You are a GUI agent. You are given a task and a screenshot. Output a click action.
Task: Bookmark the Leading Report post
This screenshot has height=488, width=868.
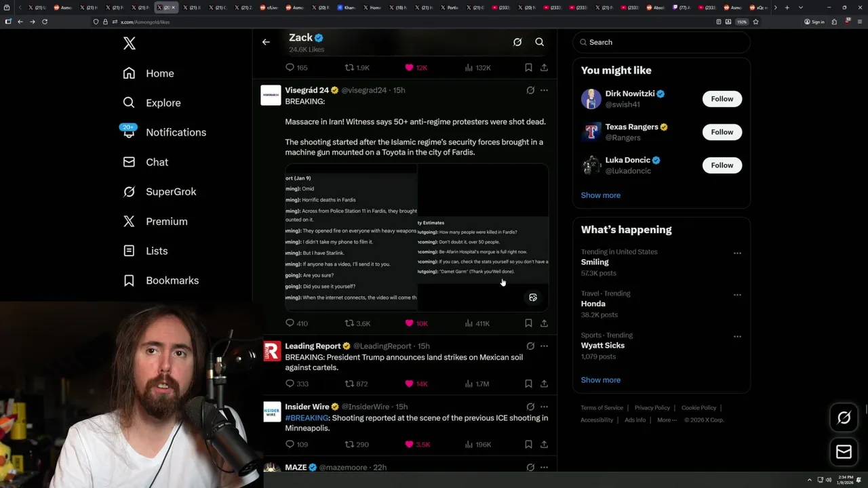tap(528, 384)
